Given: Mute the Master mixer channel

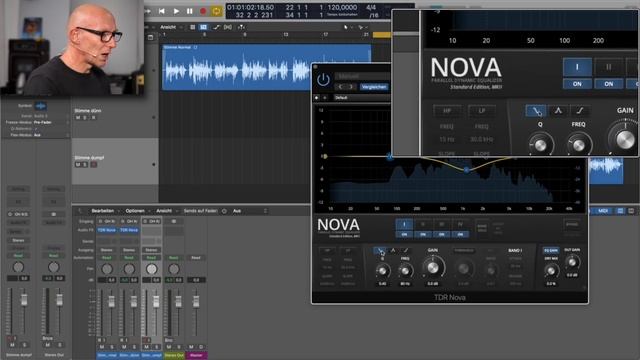Looking at the screenshot, I should pos(191,347).
